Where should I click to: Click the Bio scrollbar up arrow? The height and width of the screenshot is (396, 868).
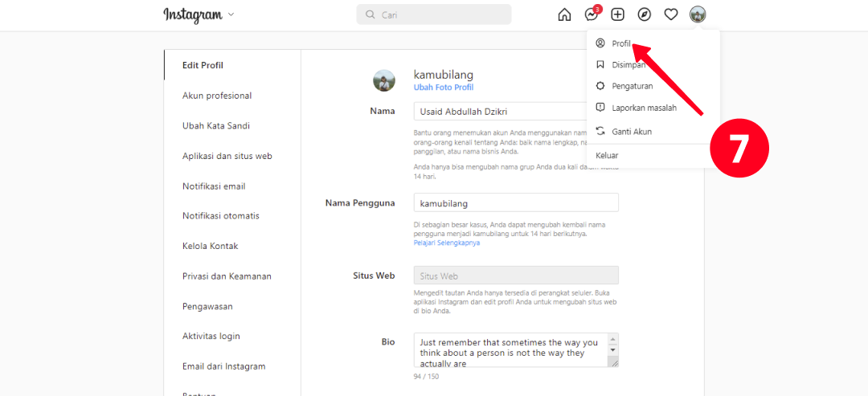pyautogui.click(x=612, y=339)
